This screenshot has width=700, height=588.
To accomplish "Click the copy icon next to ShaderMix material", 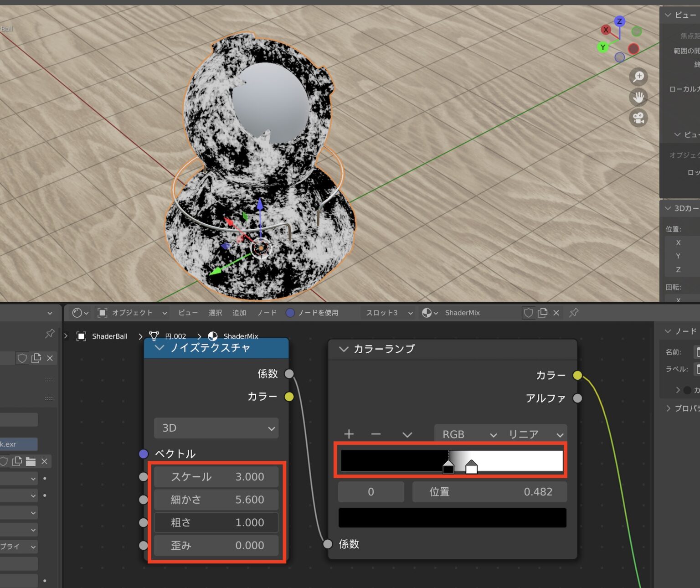I will click(x=542, y=313).
